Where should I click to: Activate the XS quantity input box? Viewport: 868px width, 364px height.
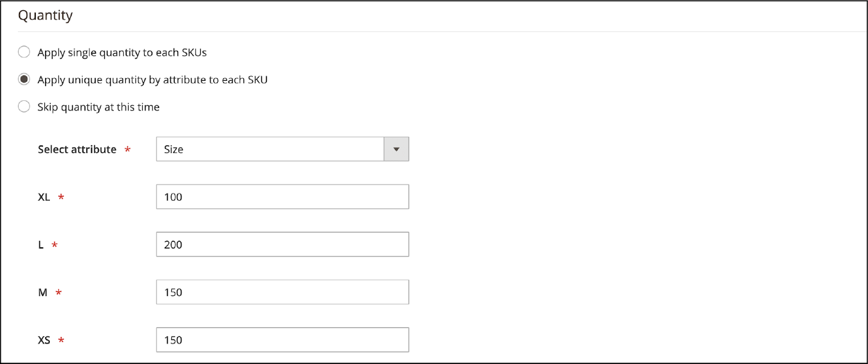(x=283, y=340)
